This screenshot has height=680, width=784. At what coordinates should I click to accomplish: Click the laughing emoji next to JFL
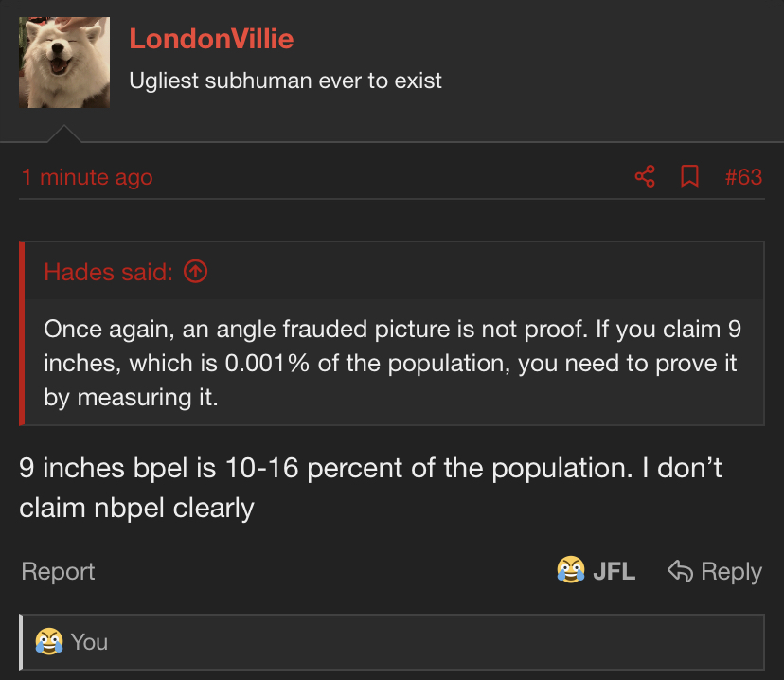(x=571, y=570)
